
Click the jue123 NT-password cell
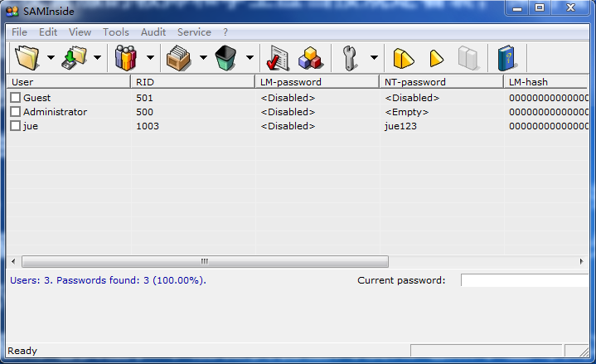(400, 126)
